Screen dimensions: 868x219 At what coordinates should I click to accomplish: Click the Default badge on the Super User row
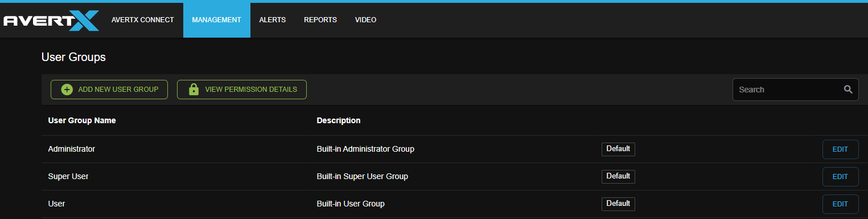(x=618, y=176)
